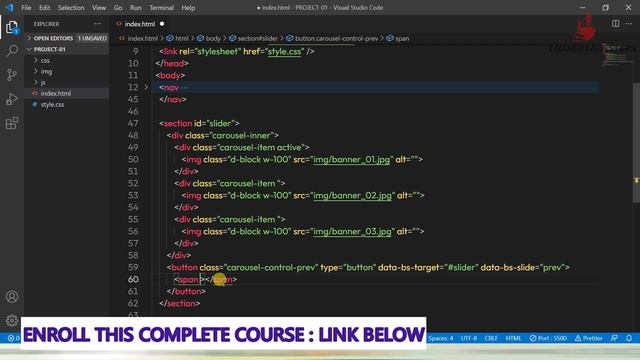The height and width of the screenshot is (360, 640).
Task: Click the closing </button> tag on line 61
Action: [186, 291]
